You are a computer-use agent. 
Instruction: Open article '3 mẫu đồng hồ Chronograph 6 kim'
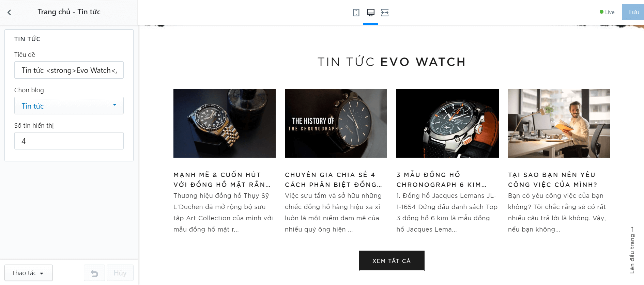tap(441, 180)
